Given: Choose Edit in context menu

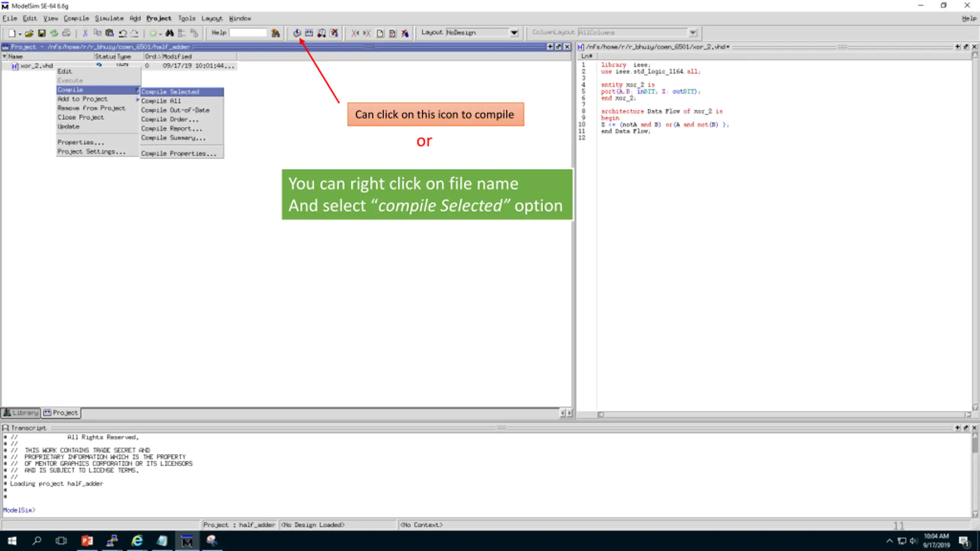Looking at the screenshot, I should click(98, 72).
